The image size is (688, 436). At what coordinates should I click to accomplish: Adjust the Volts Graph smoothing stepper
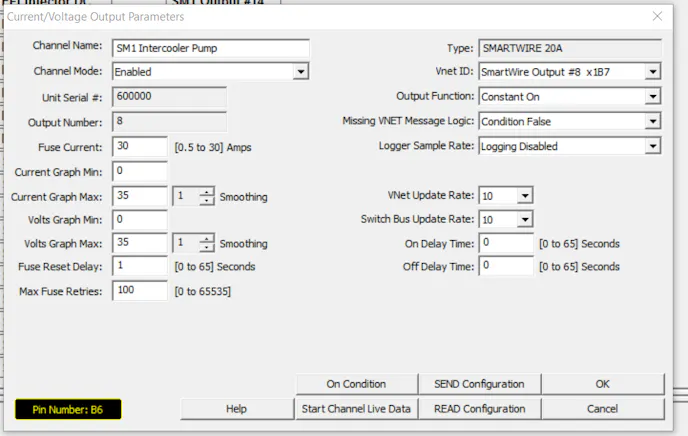pos(206,243)
